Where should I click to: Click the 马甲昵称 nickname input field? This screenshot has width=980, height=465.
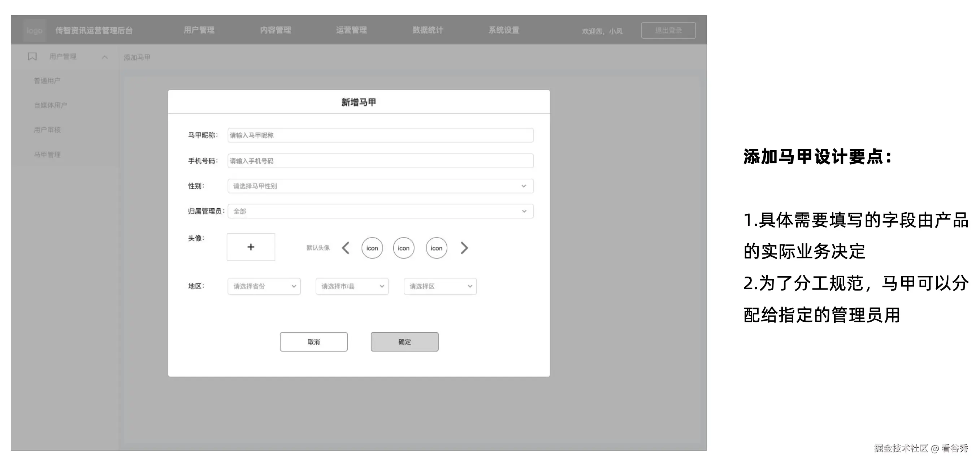click(379, 135)
